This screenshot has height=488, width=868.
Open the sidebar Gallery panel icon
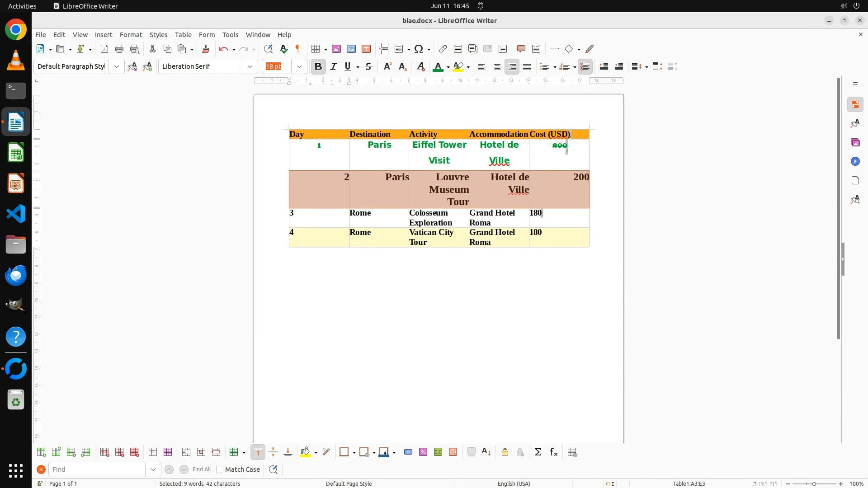click(x=855, y=142)
